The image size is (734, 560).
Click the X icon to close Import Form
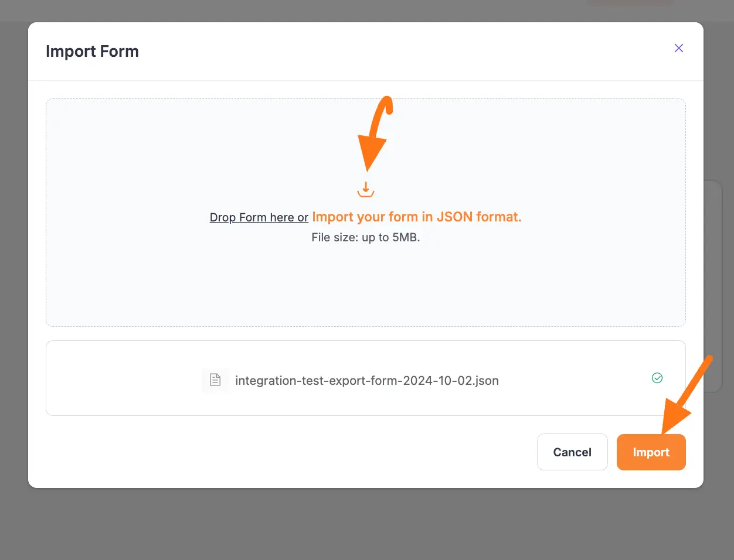point(678,48)
